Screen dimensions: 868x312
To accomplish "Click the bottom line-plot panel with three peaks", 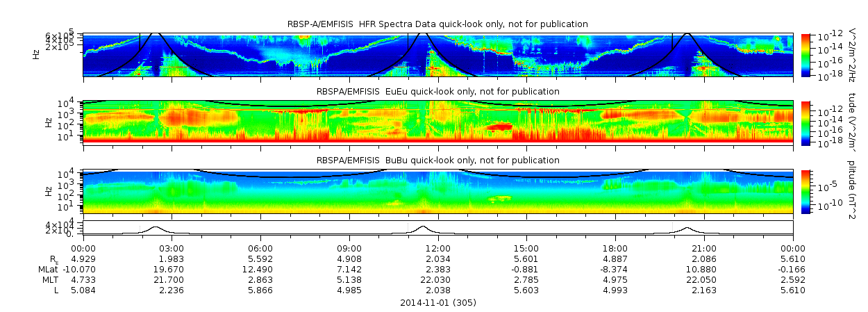I will (x=437, y=229).
